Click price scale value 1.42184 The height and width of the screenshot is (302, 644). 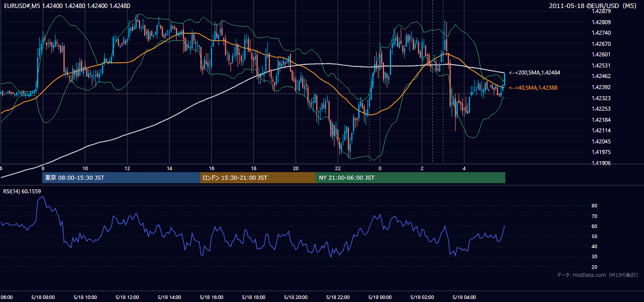coord(602,120)
